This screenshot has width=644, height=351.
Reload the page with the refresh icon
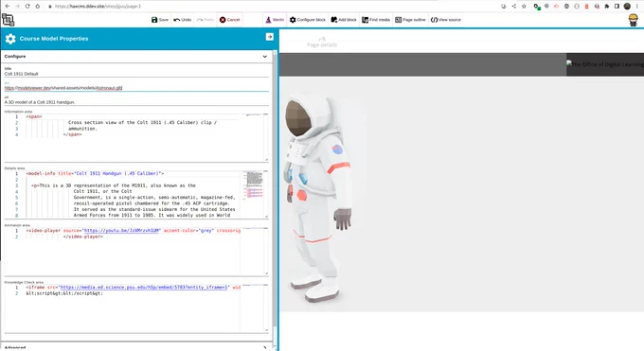click(27, 7)
